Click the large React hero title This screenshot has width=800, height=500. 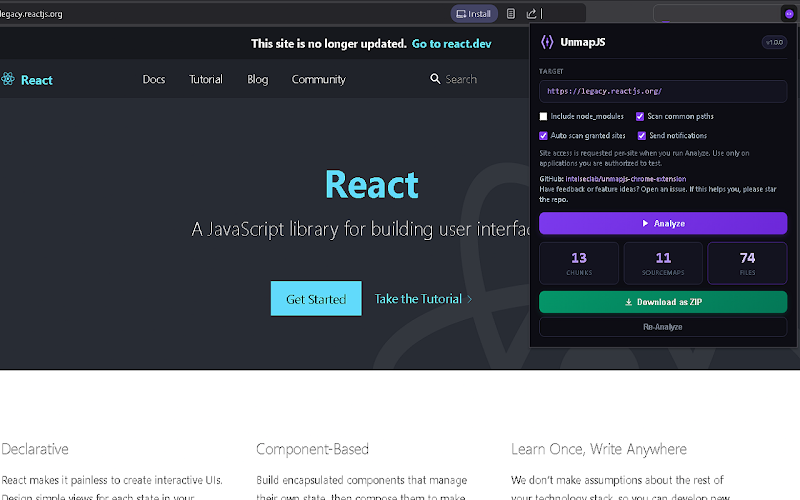(372, 184)
